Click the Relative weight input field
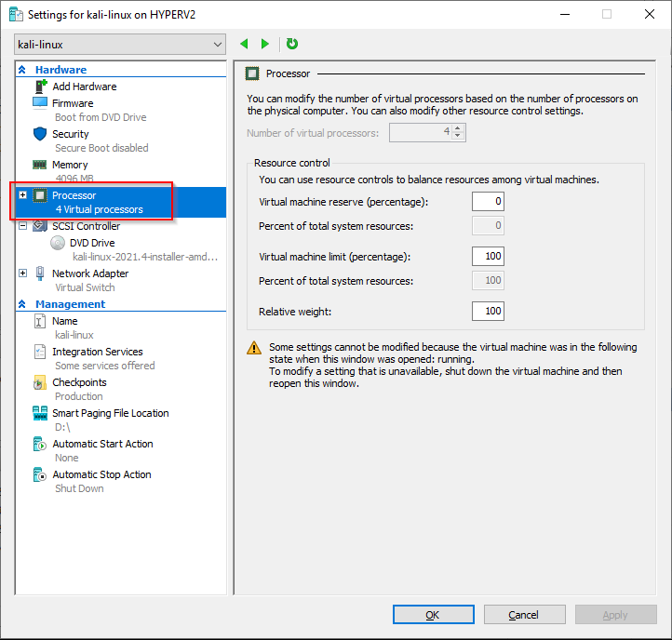The image size is (672, 640). 488,311
